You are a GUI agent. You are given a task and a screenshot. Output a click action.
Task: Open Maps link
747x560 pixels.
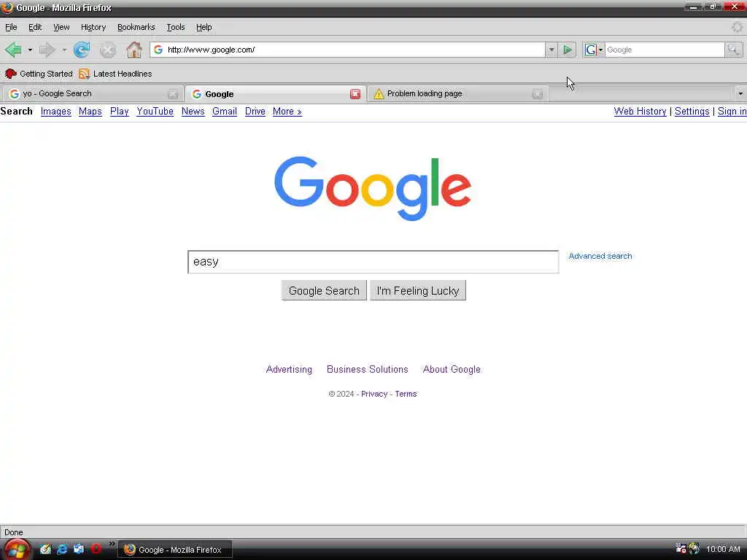pos(90,112)
